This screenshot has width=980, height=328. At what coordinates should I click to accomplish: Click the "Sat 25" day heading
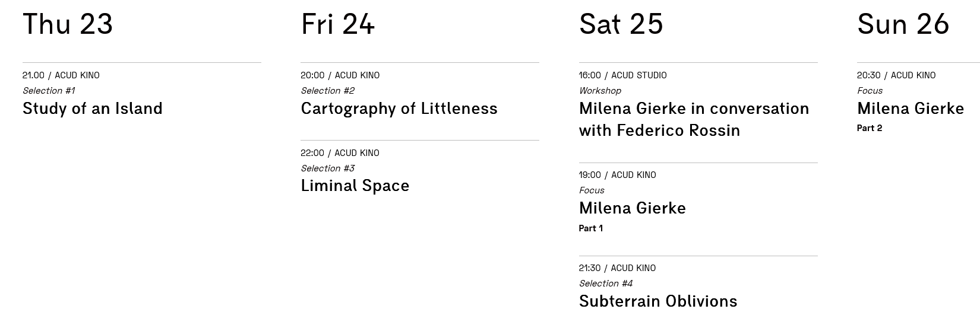point(621,24)
